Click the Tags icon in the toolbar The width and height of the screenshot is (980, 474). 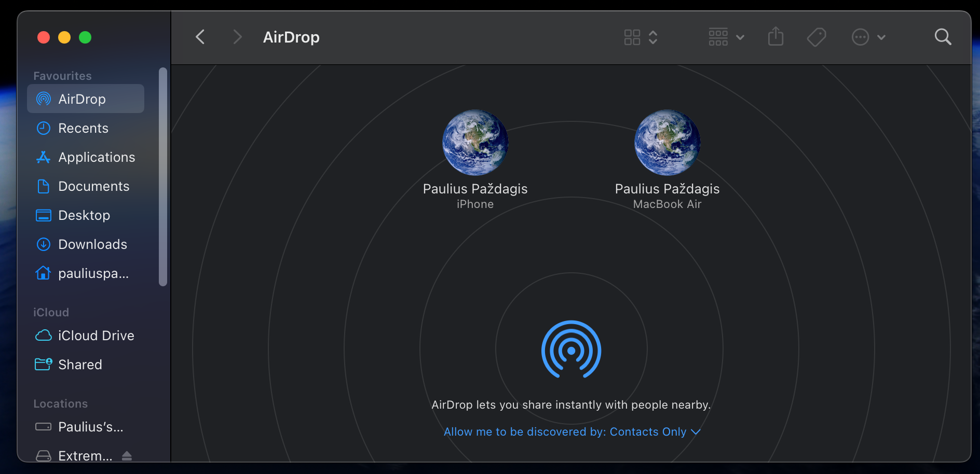coord(816,37)
